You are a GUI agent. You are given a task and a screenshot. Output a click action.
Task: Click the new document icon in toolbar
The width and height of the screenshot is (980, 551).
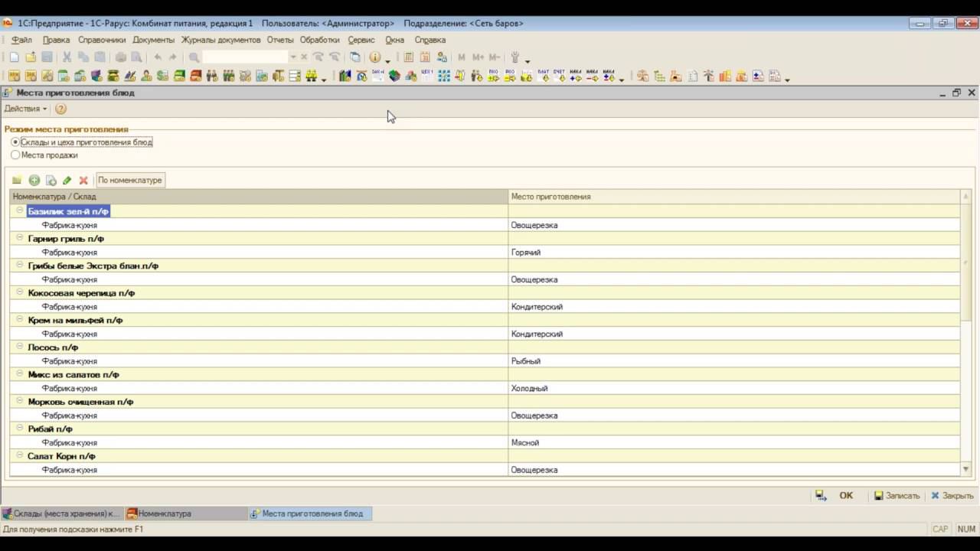pyautogui.click(x=14, y=57)
